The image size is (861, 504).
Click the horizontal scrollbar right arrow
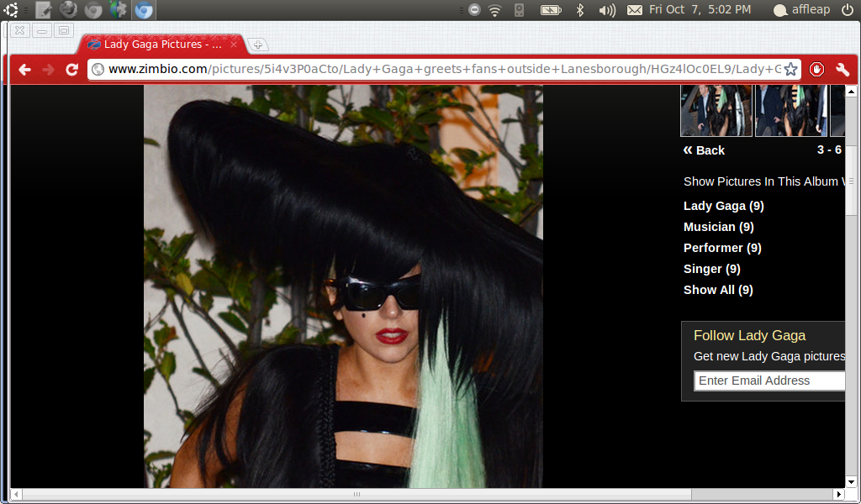(839, 494)
